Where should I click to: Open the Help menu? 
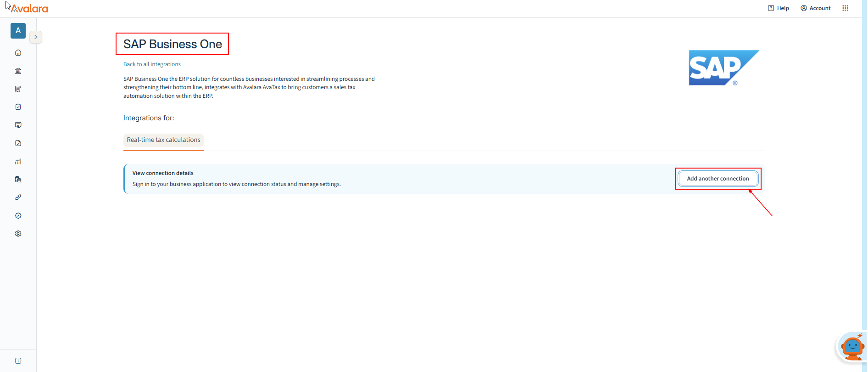pos(778,8)
